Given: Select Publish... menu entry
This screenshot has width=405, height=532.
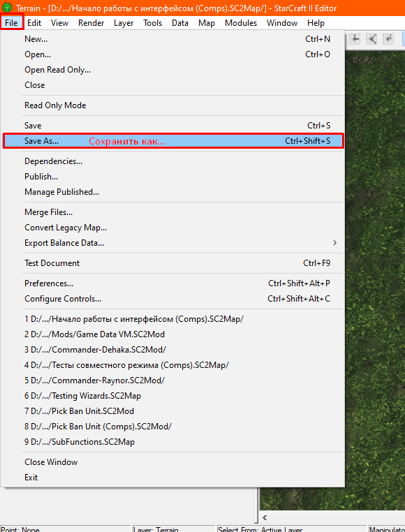Looking at the screenshot, I should 173,177.
